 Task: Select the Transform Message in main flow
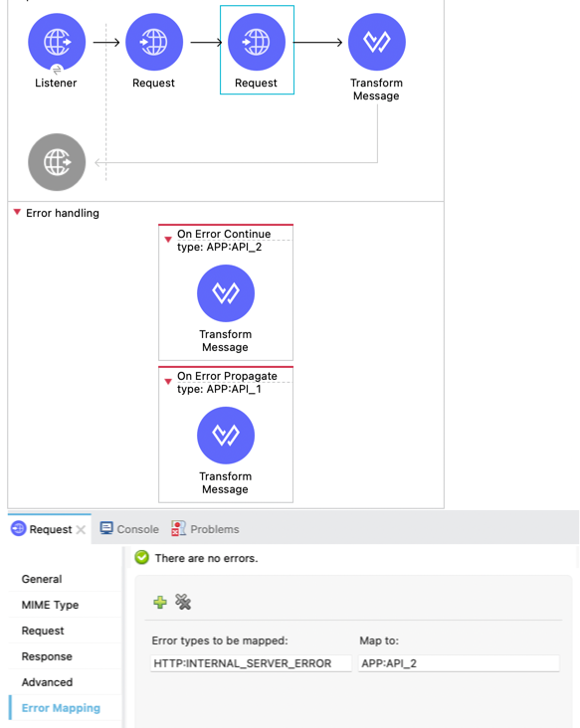(x=377, y=42)
